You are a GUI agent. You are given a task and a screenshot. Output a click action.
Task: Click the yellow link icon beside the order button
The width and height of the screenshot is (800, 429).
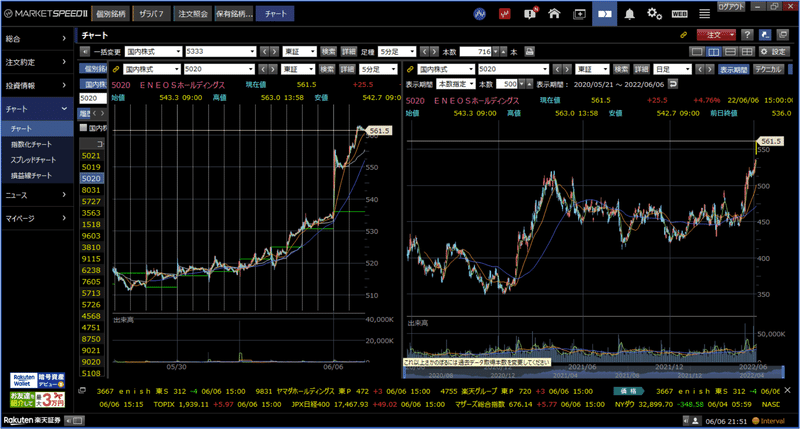coord(684,35)
